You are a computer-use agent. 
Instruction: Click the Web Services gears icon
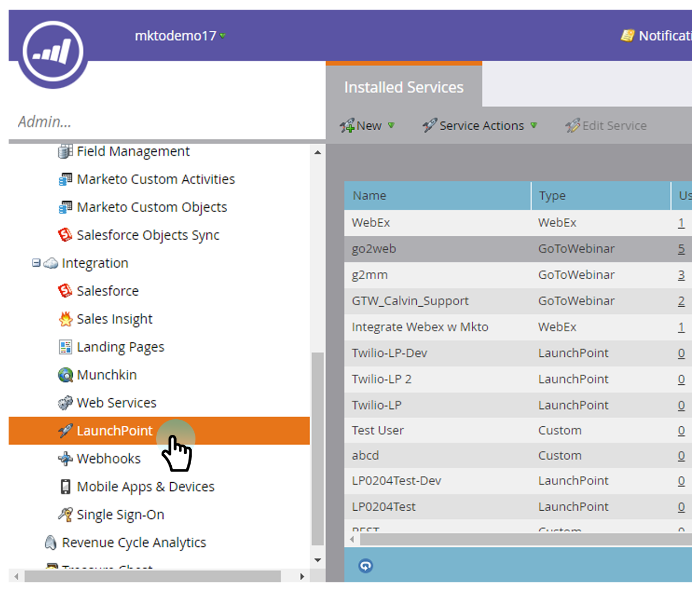click(65, 403)
